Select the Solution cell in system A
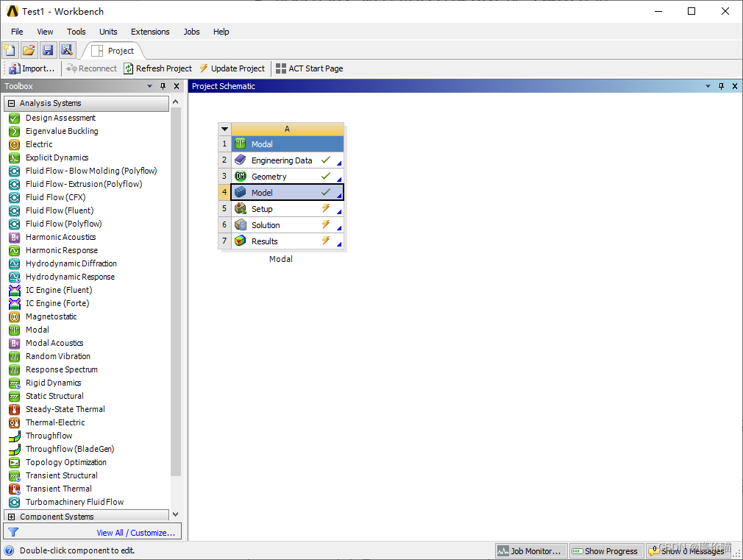 point(287,224)
